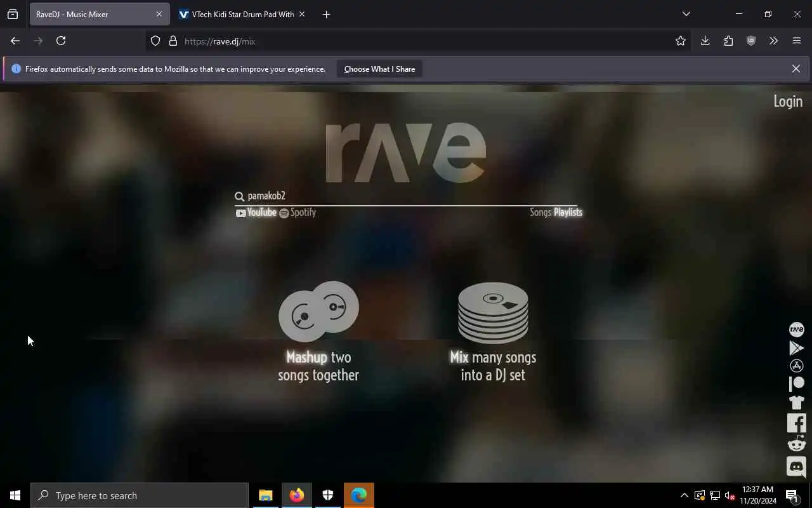Click Mashup two songs together text
Image resolution: width=812 pixels, height=508 pixels.
click(318, 366)
